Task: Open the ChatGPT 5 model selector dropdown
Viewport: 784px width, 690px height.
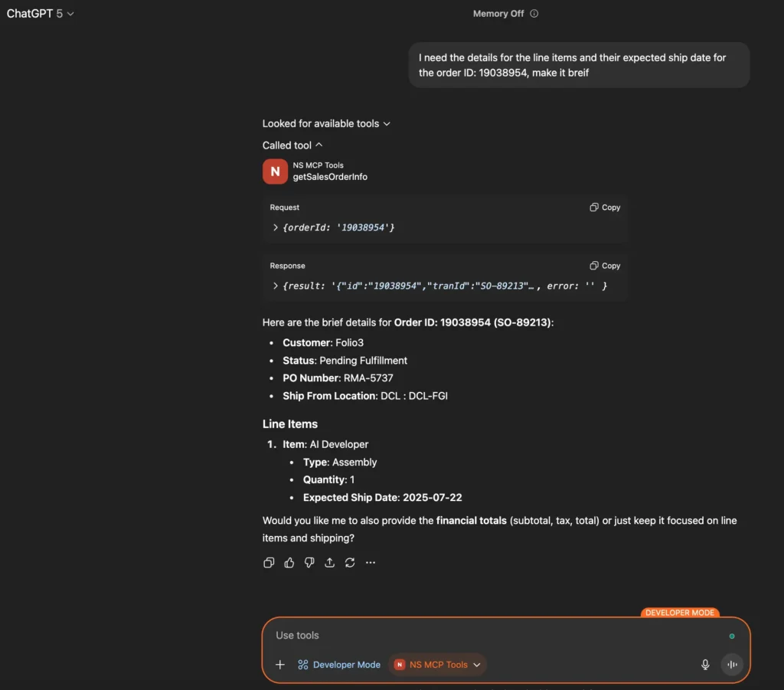Action: pos(41,14)
